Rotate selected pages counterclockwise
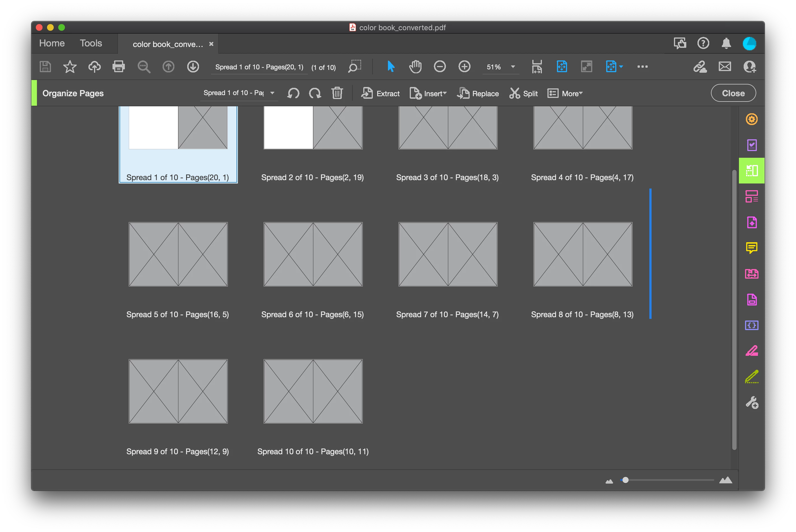 pyautogui.click(x=293, y=93)
